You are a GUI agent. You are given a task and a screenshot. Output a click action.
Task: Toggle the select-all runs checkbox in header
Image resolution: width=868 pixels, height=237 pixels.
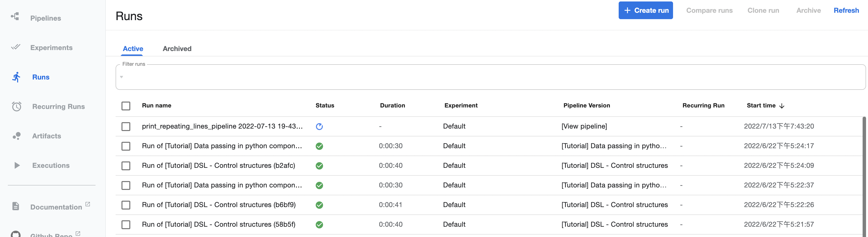coord(126,106)
